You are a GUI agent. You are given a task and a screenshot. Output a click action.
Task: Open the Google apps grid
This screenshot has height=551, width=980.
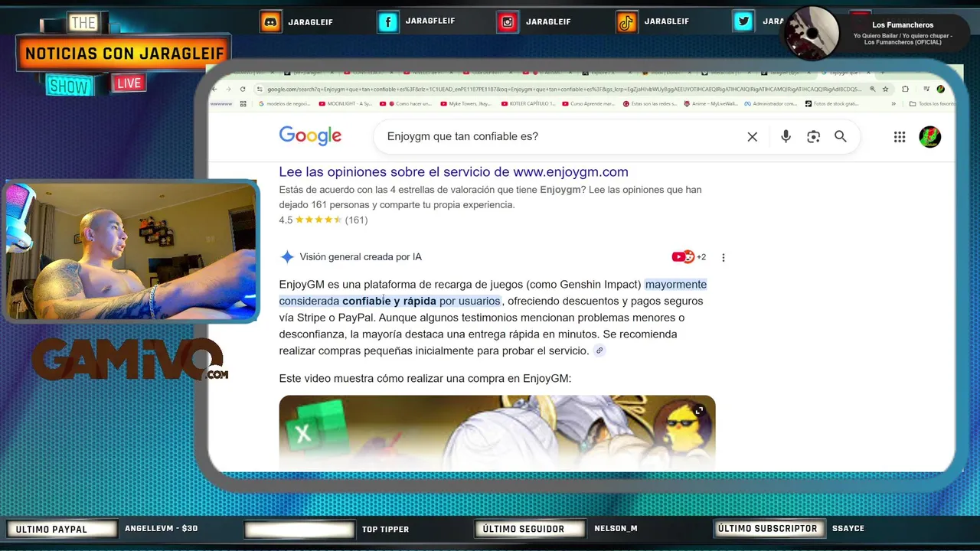click(x=900, y=137)
